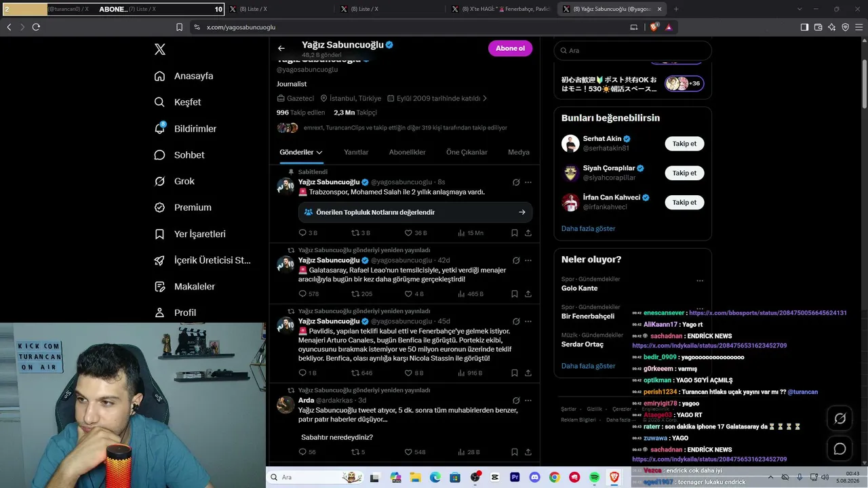Open more options on Arda's tweet
The image size is (868, 488).
pyautogui.click(x=528, y=401)
